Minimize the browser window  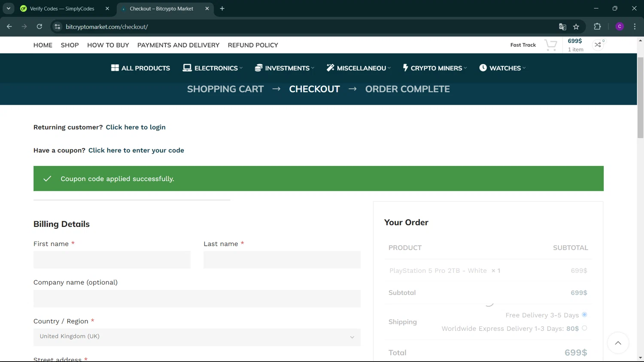tap(596, 9)
